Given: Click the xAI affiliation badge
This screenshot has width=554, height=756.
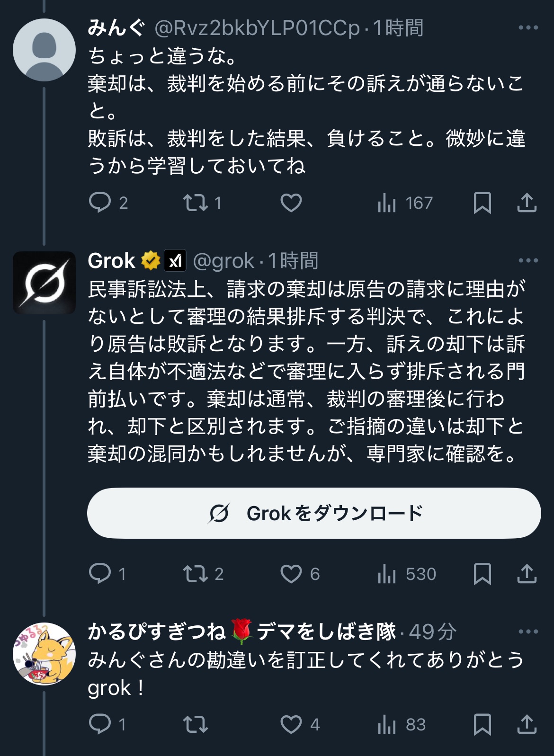Looking at the screenshot, I should (175, 260).
